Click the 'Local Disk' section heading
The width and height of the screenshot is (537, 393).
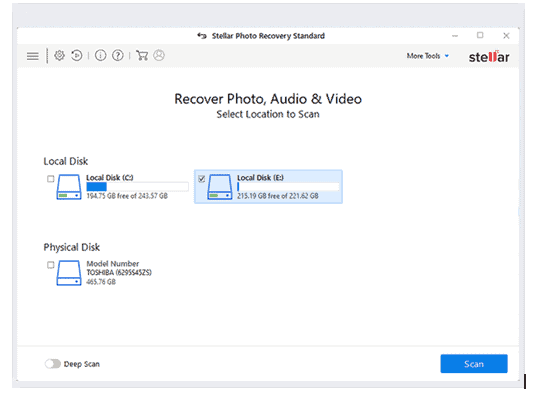66,161
